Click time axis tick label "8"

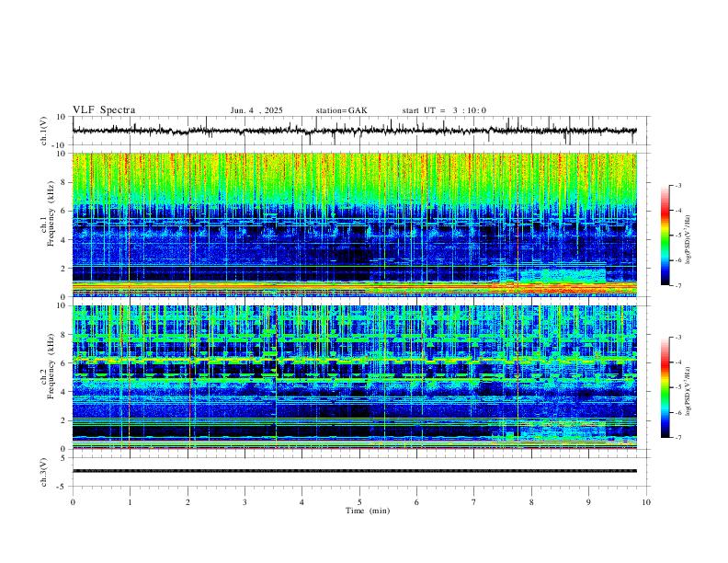(531, 502)
